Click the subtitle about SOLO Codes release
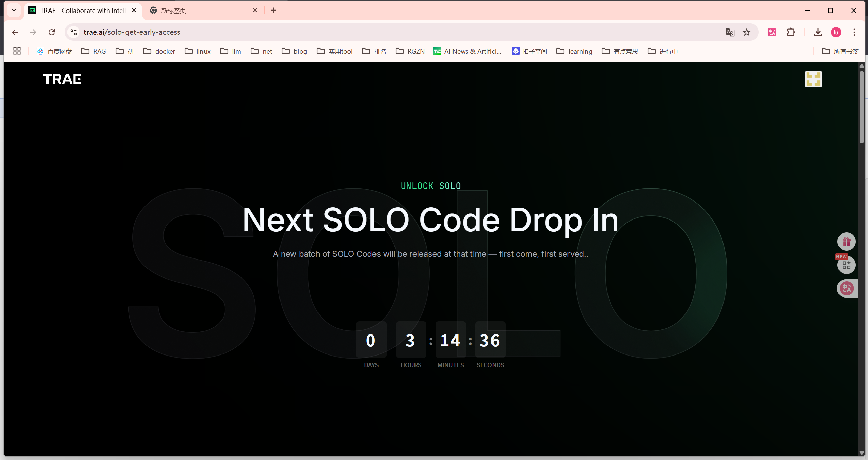The image size is (868, 460). point(431,254)
